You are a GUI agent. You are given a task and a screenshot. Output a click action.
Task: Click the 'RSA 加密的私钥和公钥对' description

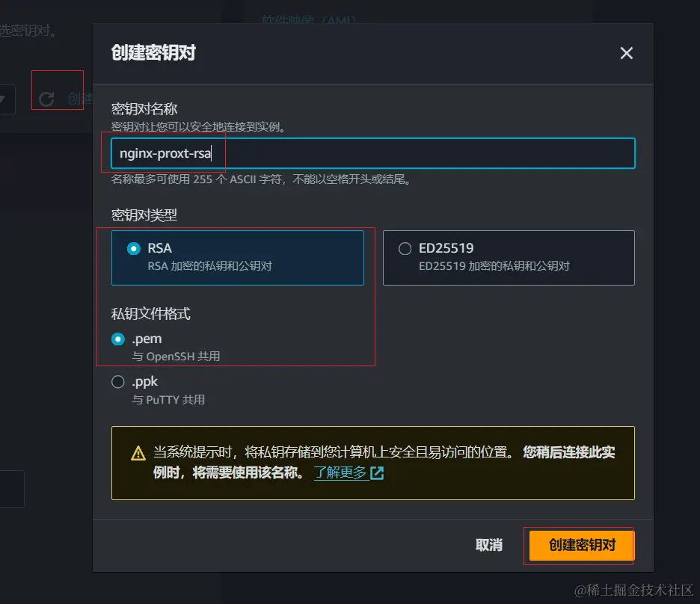(x=210, y=266)
